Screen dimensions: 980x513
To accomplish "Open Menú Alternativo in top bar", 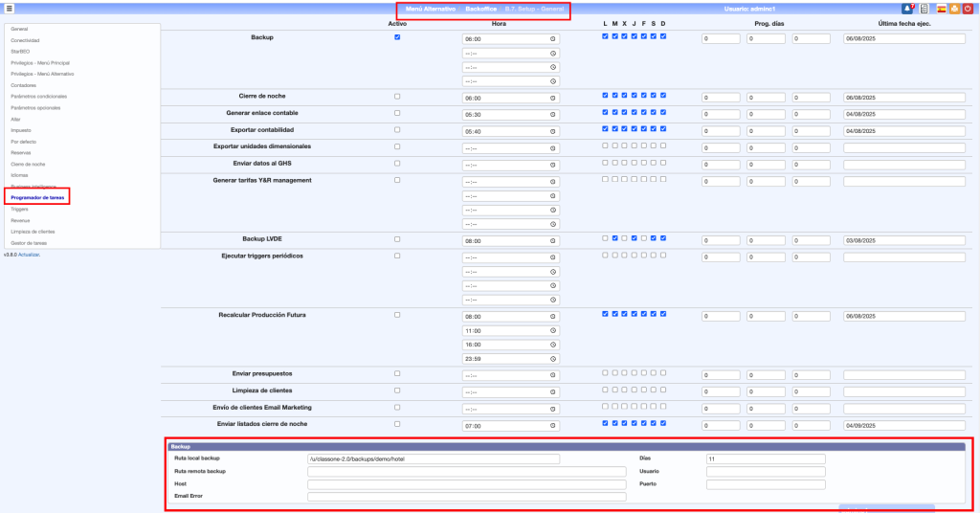I will 430,9.
